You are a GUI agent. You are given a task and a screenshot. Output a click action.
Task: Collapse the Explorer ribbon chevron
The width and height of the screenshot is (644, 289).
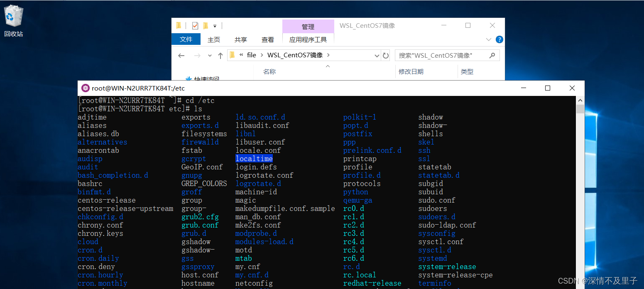pyautogui.click(x=489, y=39)
